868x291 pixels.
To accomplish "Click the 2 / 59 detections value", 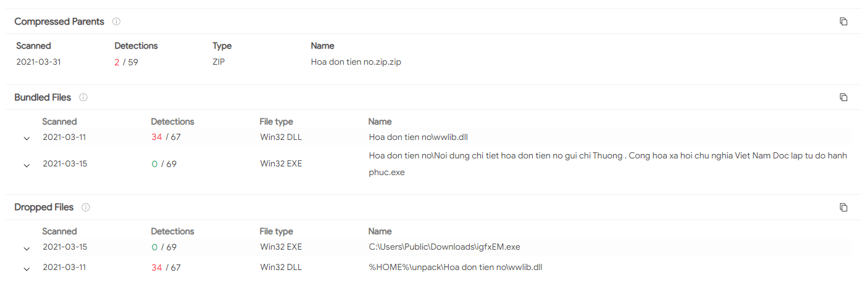I will 127,62.
